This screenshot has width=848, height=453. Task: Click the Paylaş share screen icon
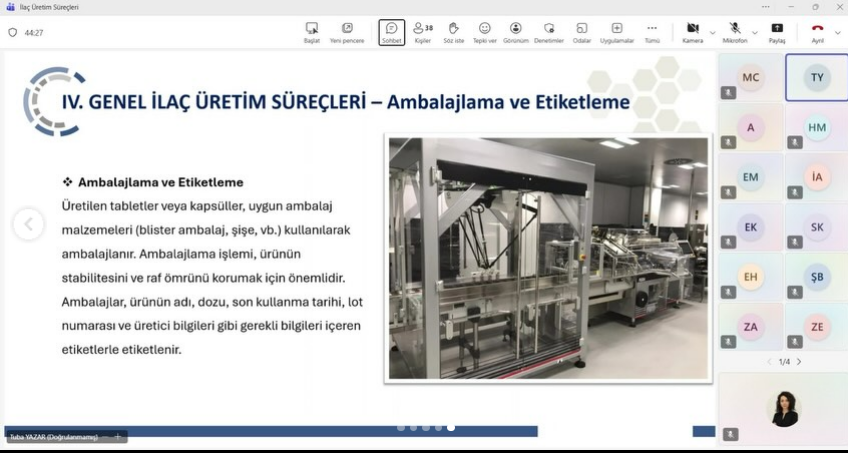point(777,32)
